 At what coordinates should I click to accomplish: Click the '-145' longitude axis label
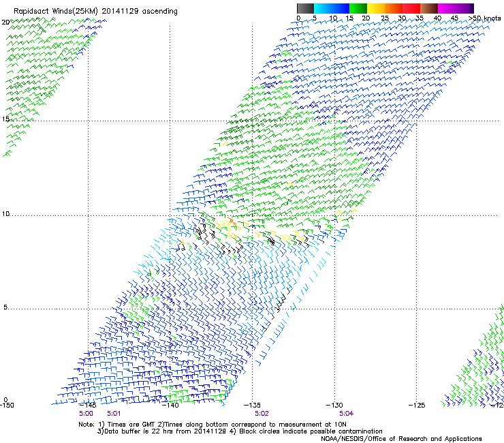click(88, 405)
